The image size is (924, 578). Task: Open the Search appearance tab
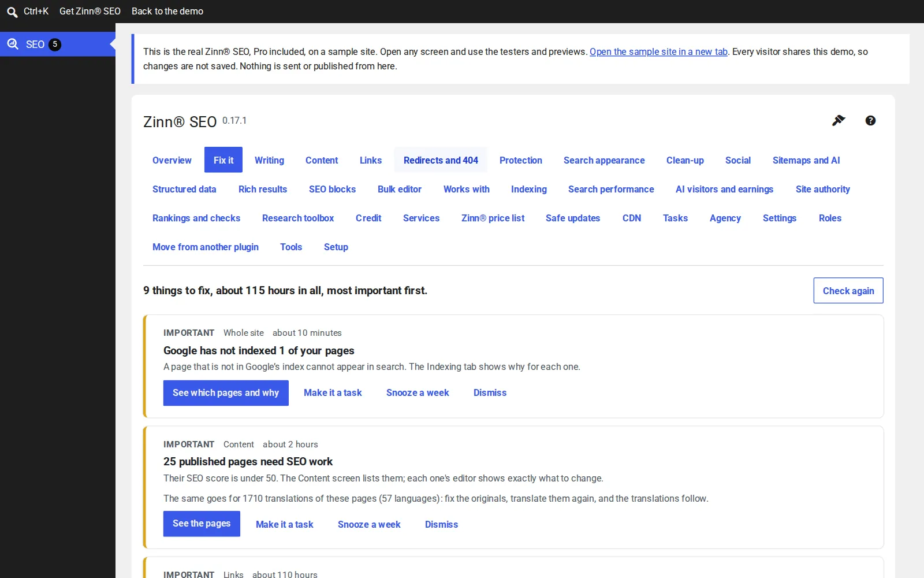click(x=604, y=160)
